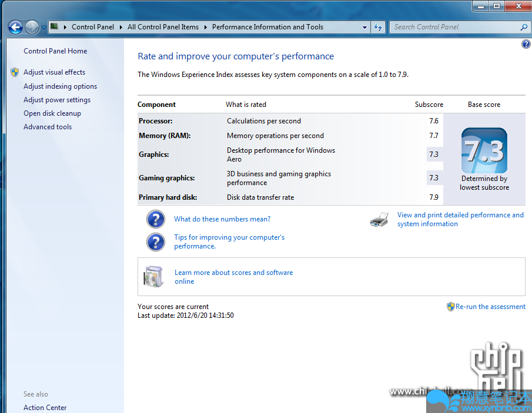The height and width of the screenshot is (413, 532).
Task: Expand arrow after All Control Panel Items
Action: (205, 27)
